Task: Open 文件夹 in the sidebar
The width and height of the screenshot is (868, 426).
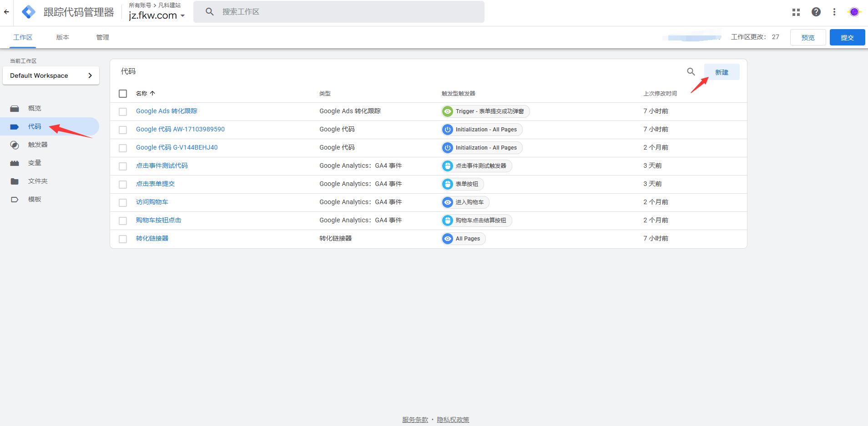Action: pyautogui.click(x=38, y=181)
